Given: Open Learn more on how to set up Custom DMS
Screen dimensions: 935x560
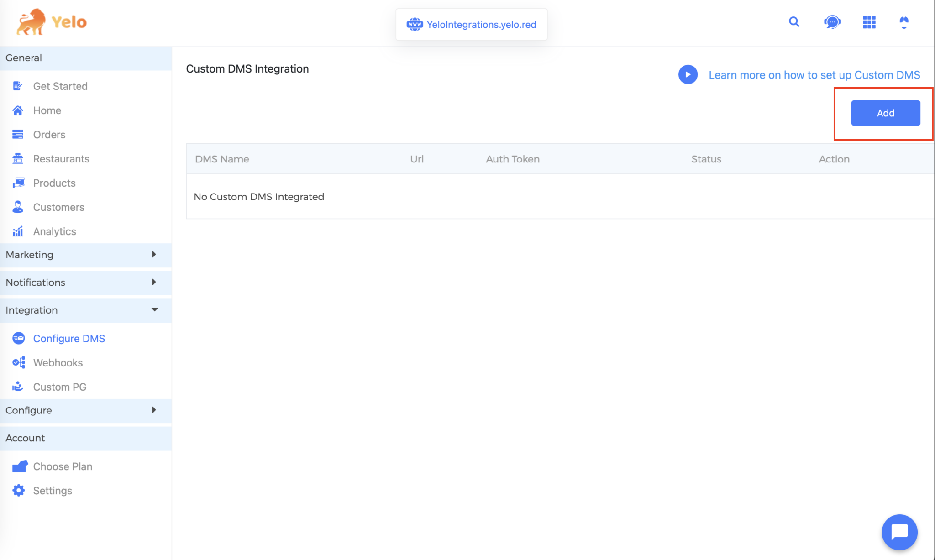Looking at the screenshot, I should [814, 74].
